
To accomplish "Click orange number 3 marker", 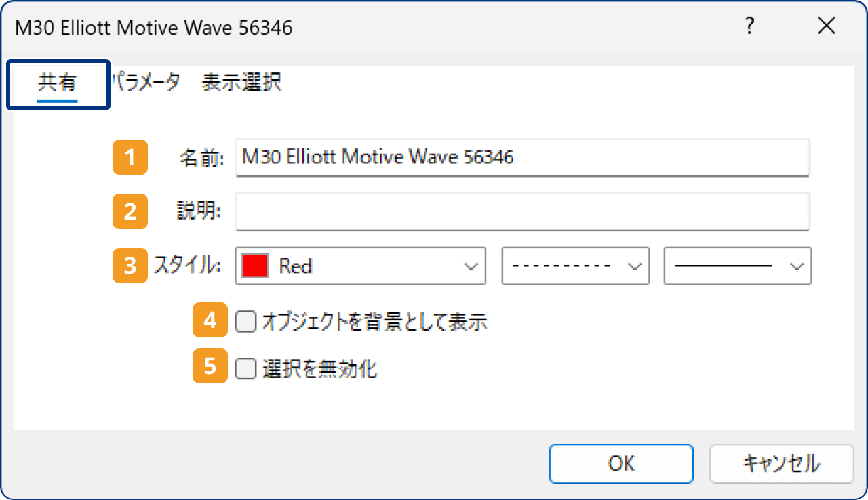I will click(x=130, y=266).
